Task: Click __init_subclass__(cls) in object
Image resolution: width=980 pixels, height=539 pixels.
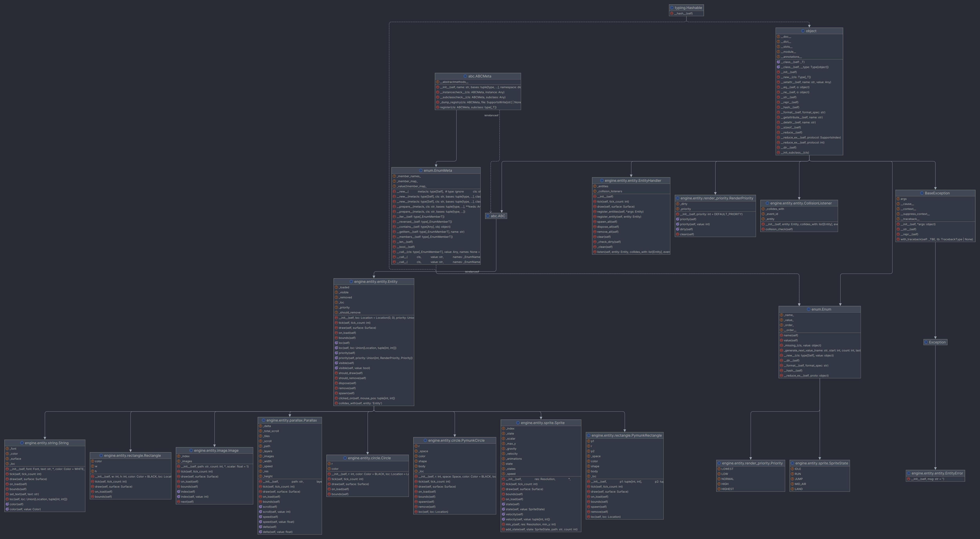Action: click(795, 153)
